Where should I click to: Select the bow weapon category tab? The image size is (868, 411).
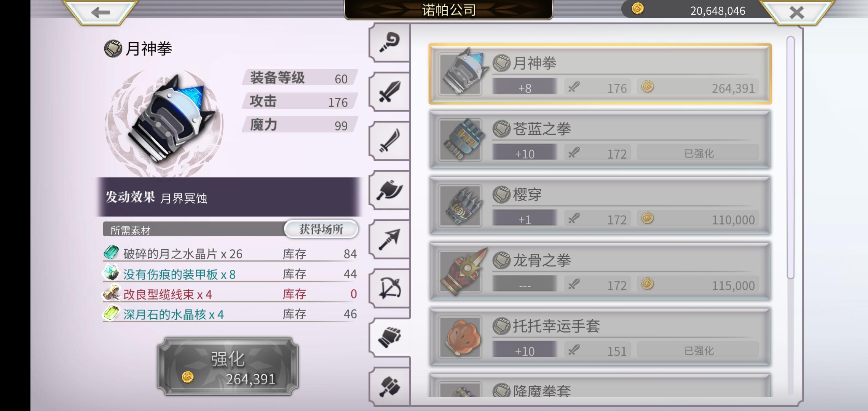pos(389,288)
